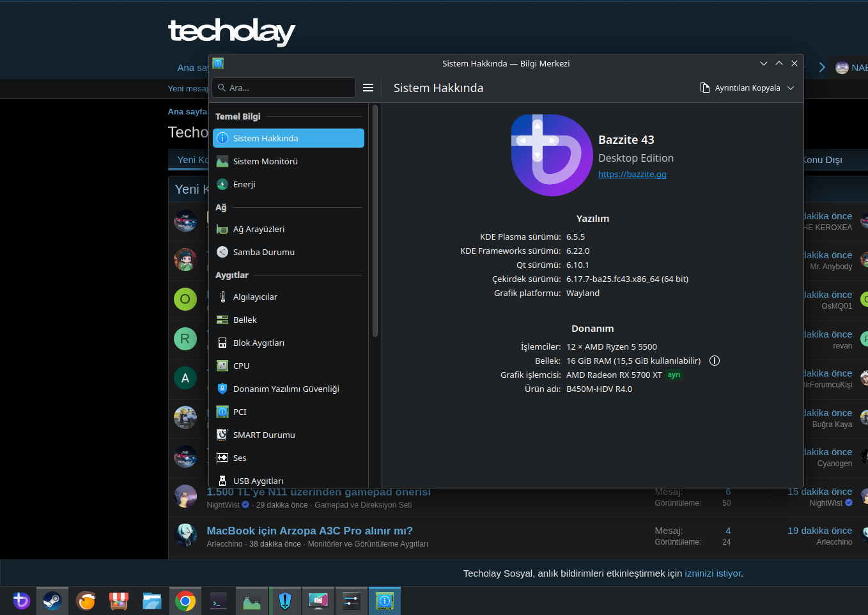Open the Konsole terminal
Screen dimensions: 868x615
point(219,601)
